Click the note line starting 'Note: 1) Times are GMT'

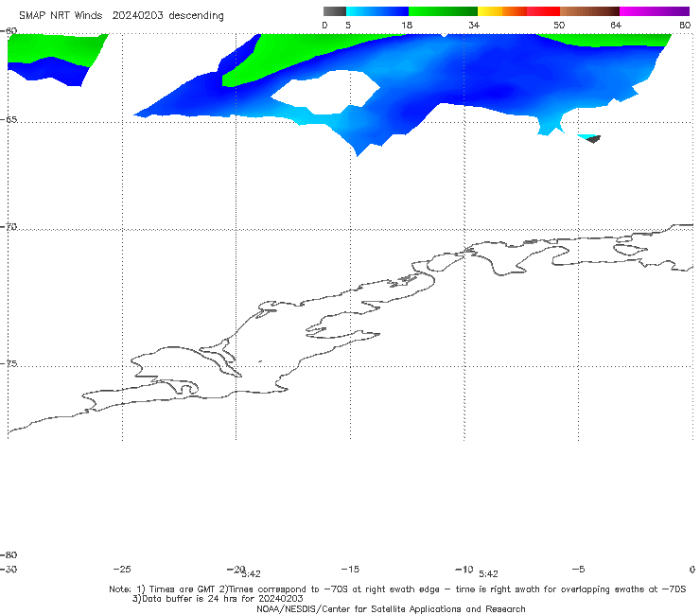tap(397, 589)
